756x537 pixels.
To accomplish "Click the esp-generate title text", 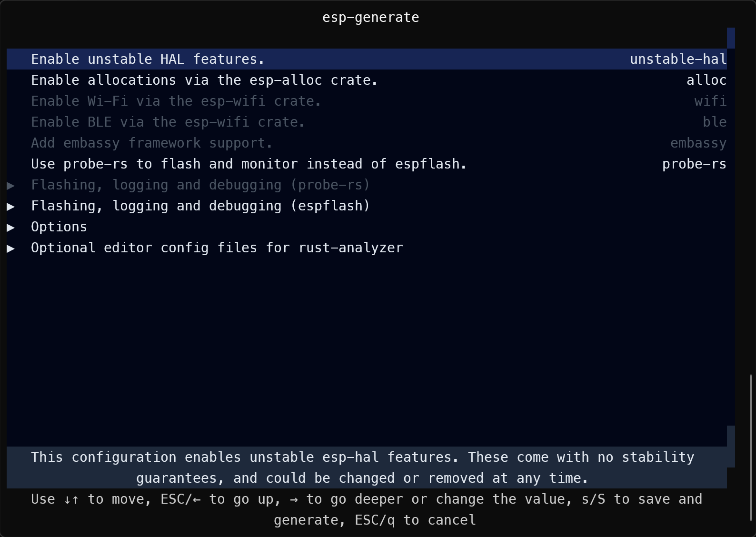I will (371, 18).
